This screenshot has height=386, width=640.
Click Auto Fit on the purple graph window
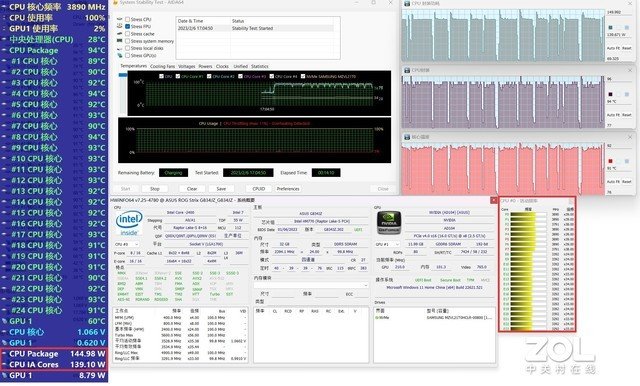pyautogui.click(x=613, y=115)
